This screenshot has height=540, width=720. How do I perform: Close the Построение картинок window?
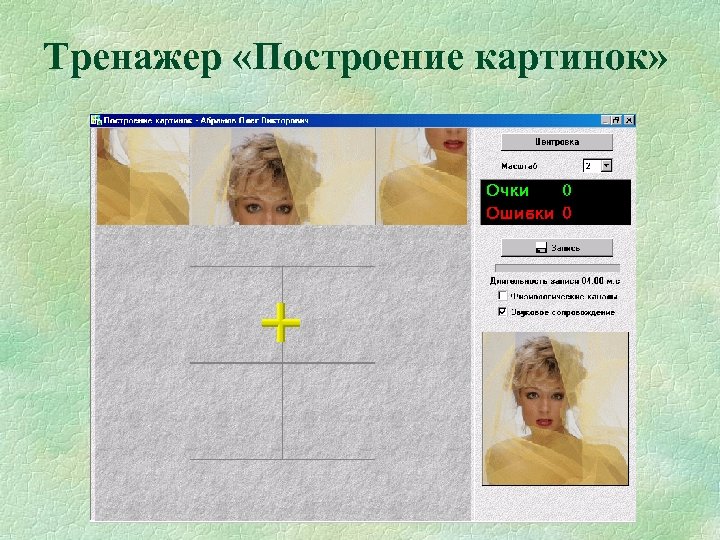tap(629, 120)
